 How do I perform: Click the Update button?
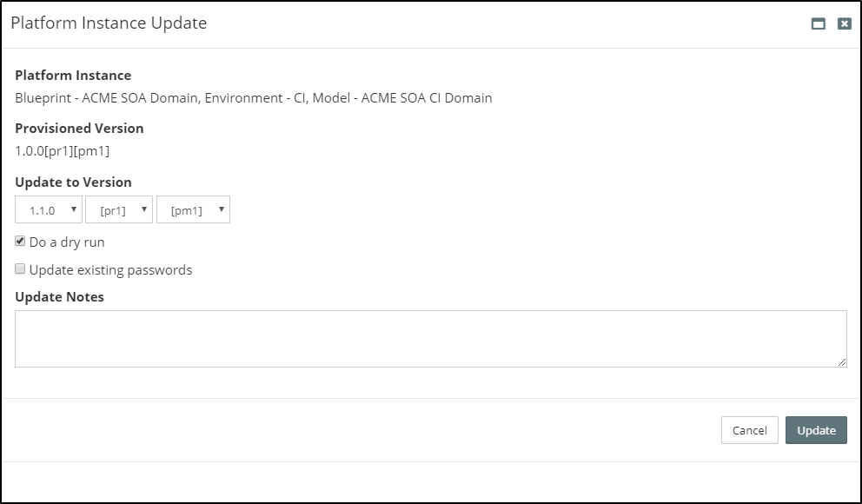pyautogui.click(x=816, y=430)
